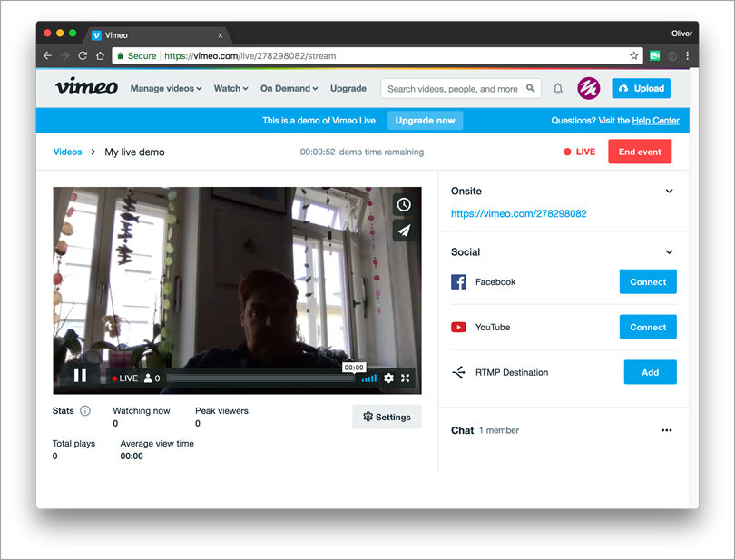This screenshot has height=560, width=735.
Task: Collapse the Onsite section
Action: pyautogui.click(x=670, y=191)
